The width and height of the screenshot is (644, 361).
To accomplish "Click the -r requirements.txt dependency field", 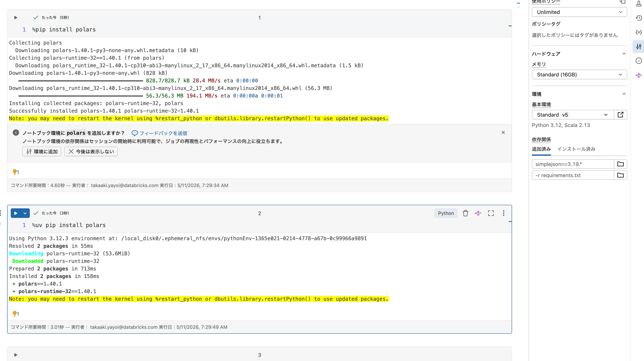I will click(x=573, y=175).
